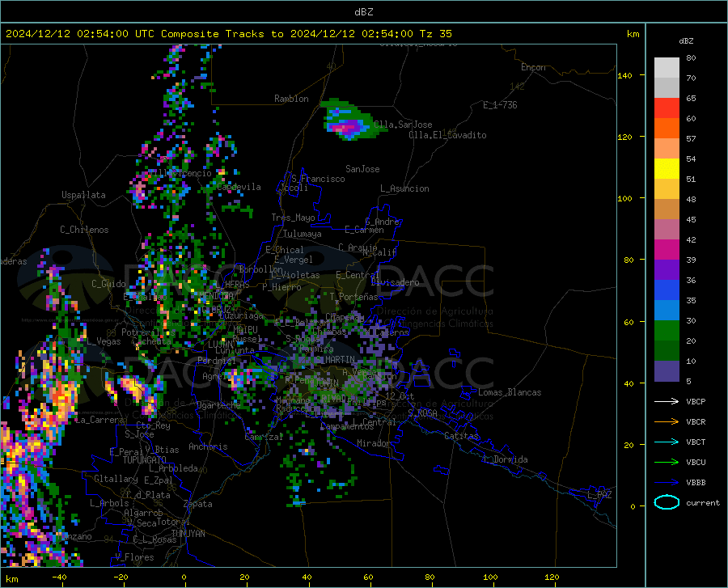This screenshot has width=728, height=588.
Task: Click the 'S_Francisco' map label
Action: pyautogui.click(x=318, y=179)
